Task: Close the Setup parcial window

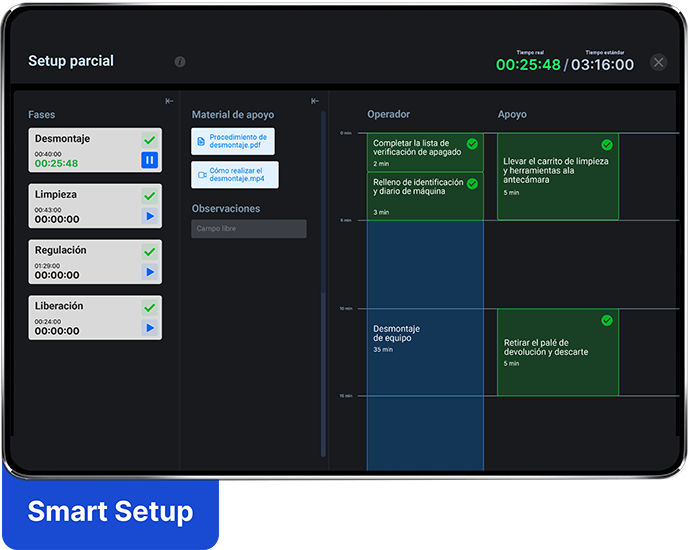Action: (x=658, y=62)
